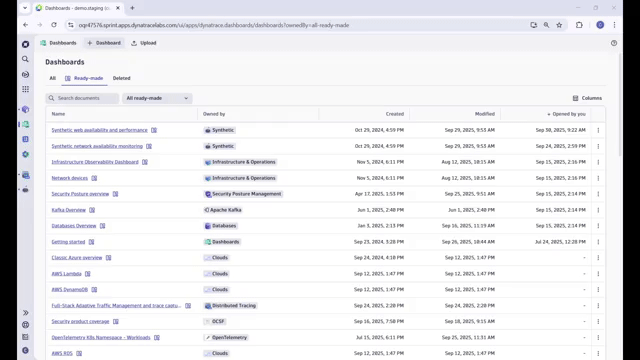This screenshot has width=640, height=360.
Task: Sort by Created column header
Action: (x=395, y=114)
